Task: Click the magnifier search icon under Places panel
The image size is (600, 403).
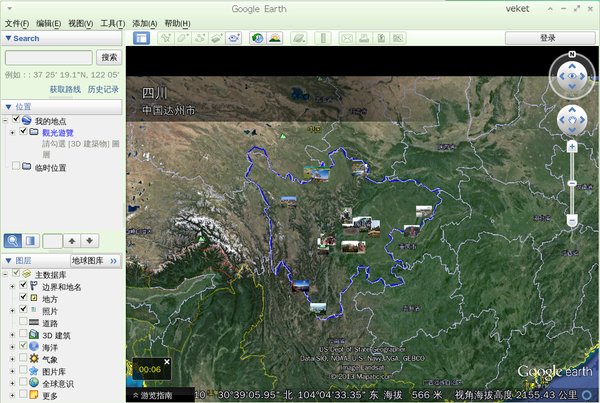Action: [x=13, y=240]
